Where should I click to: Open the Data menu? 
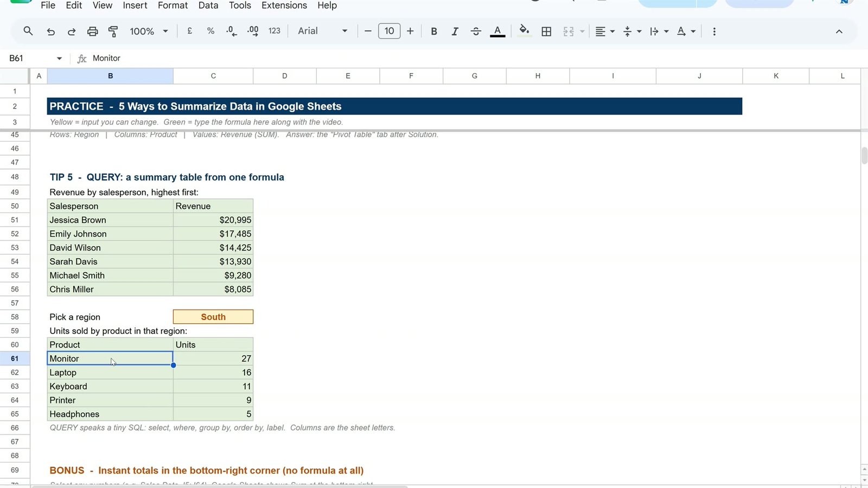(x=208, y=5)
